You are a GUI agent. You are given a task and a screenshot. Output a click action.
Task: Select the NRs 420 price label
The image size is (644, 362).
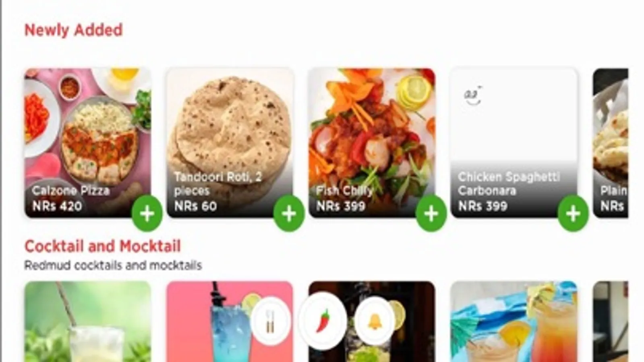(57, 206)
